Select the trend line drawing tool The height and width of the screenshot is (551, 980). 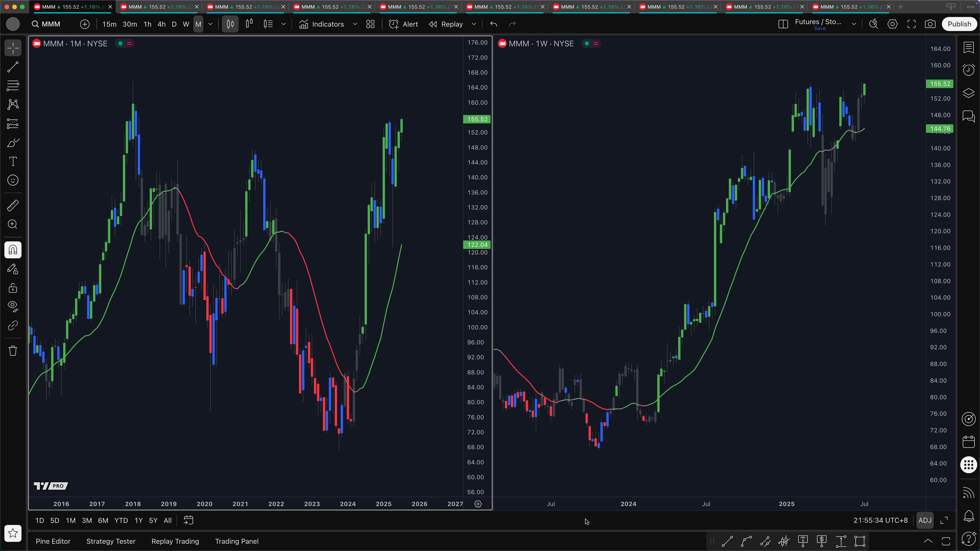pos(13,67)
